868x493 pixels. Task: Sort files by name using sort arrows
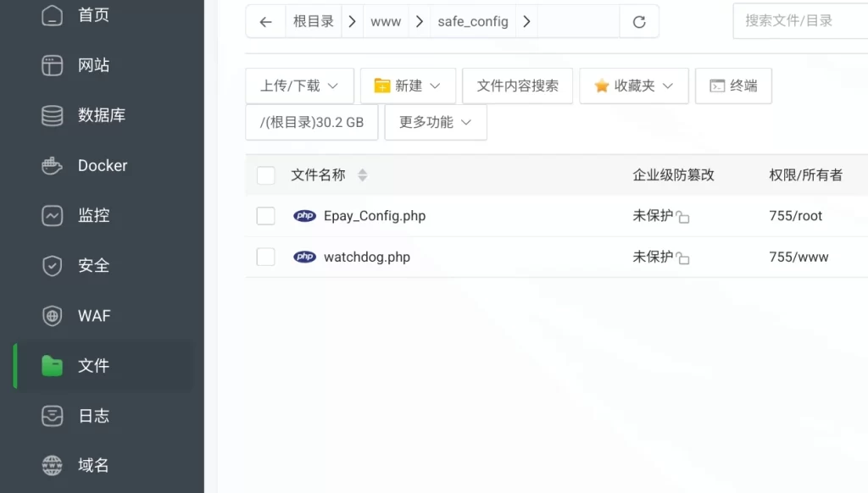click(362, 175)
